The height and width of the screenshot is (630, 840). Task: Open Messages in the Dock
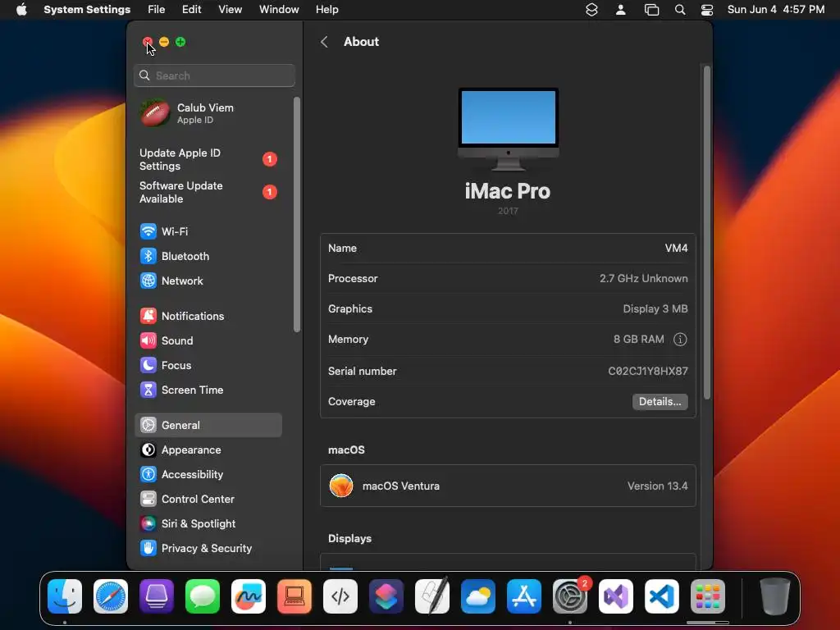pos(203,596)
